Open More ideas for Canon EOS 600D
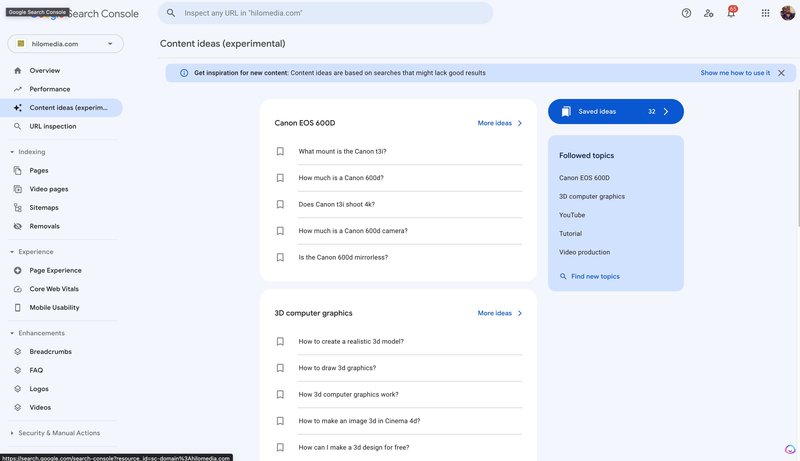The width and height of the screenshot is (800, 461). [x=499, y=123]
